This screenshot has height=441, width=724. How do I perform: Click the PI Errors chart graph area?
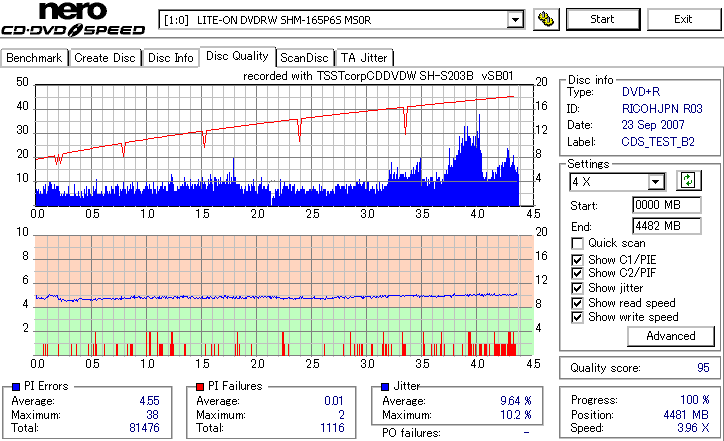284,145
